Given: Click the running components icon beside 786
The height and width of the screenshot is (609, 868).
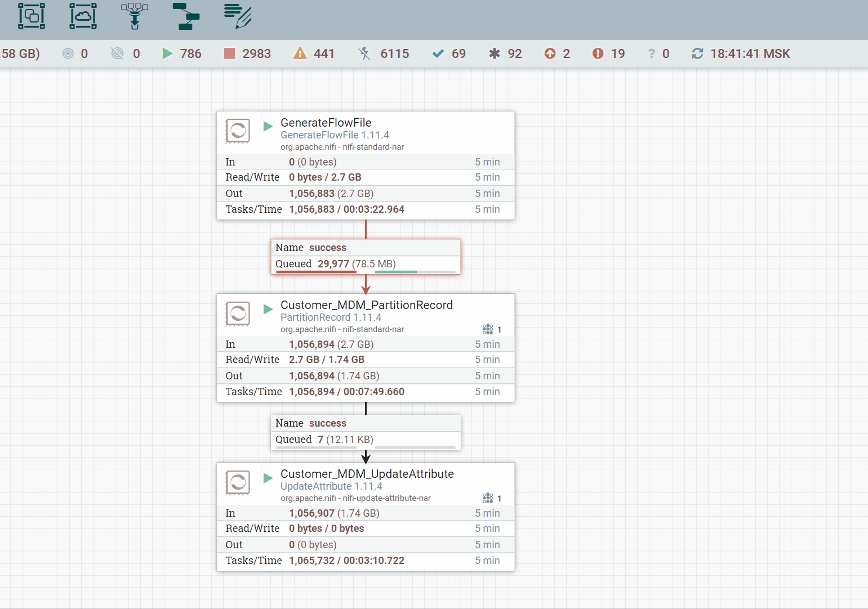Looking at the screenshot, I should tap(167, 53).
